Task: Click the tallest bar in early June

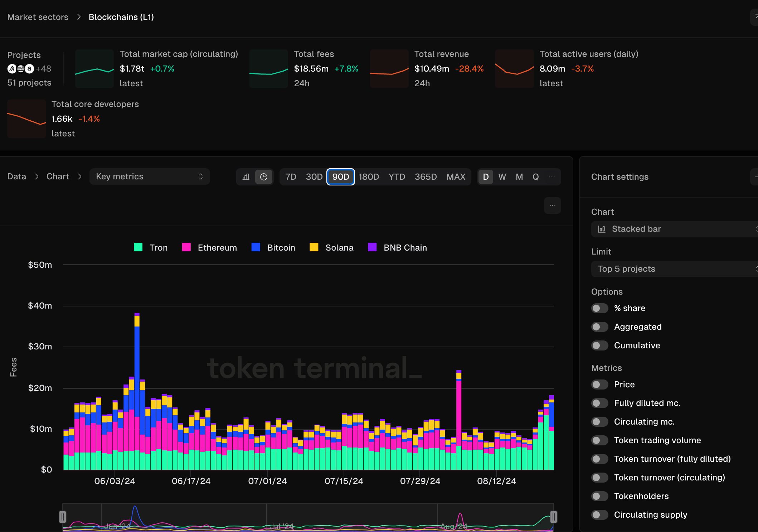Action: tap(137, 391)
